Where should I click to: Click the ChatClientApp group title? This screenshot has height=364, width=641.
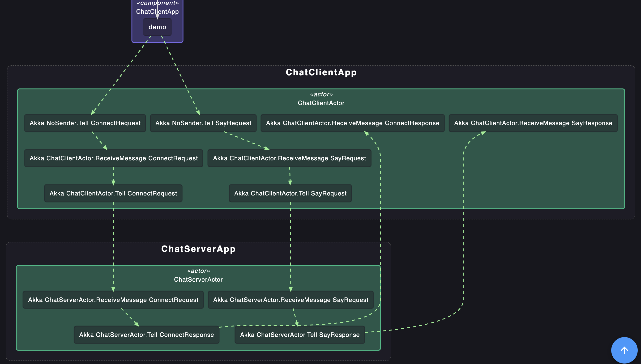coord(321,72)
